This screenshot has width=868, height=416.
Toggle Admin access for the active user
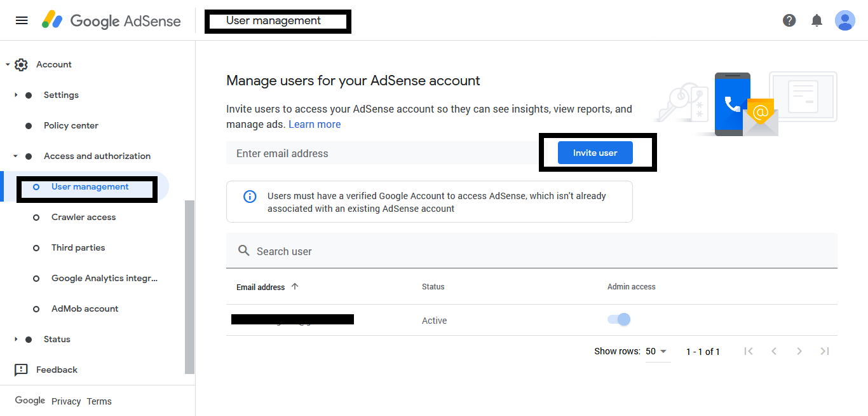(x=618, y=319)
